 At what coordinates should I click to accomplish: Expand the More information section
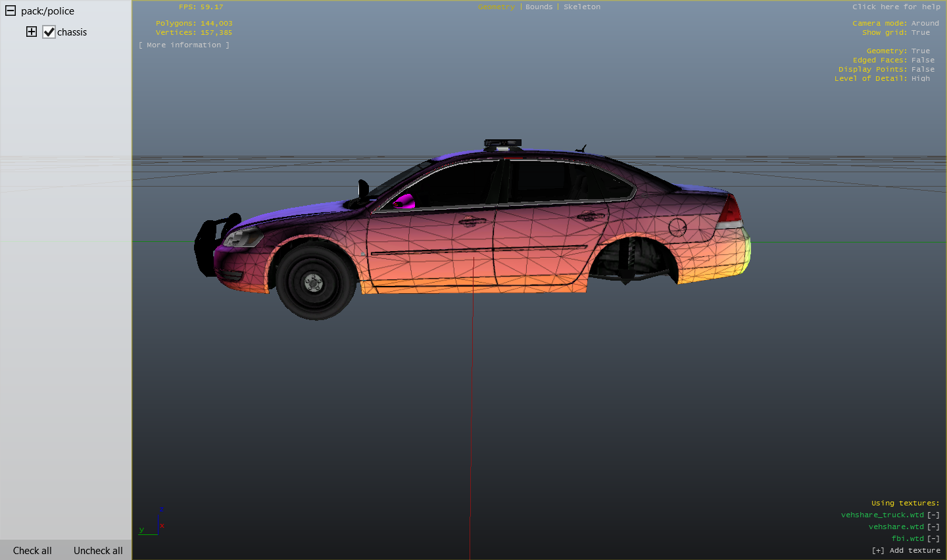click(x=184, y=45)
